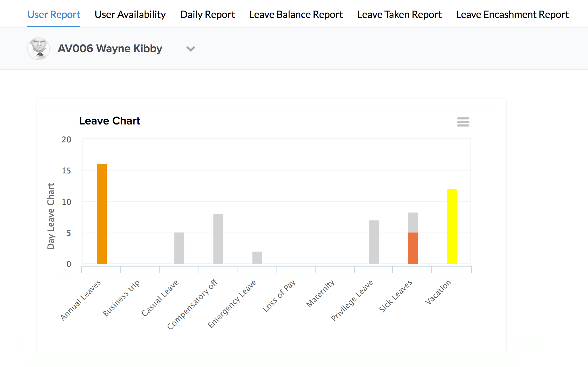This screenshot has width=588, height=367.
Task: Switch to the User Report tab
Action: (54, 15)
